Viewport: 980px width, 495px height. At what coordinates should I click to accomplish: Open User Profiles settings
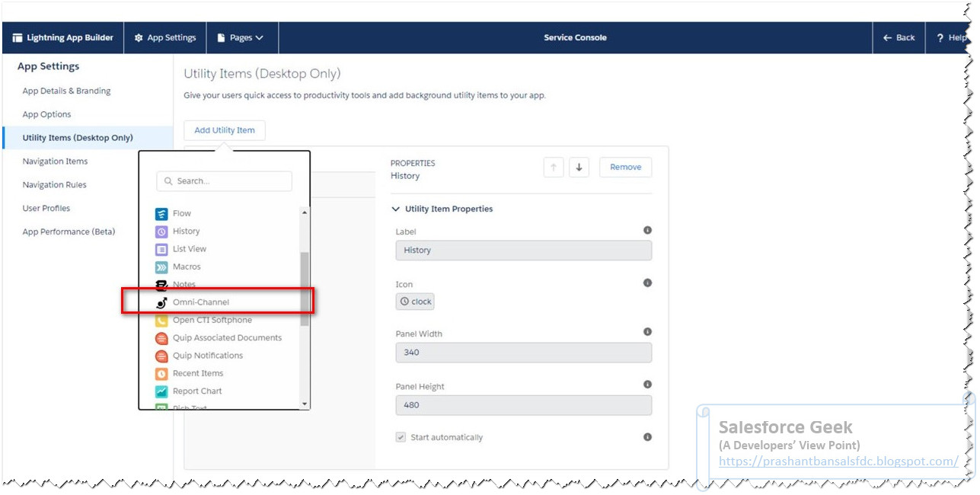[x=46, y=209]
